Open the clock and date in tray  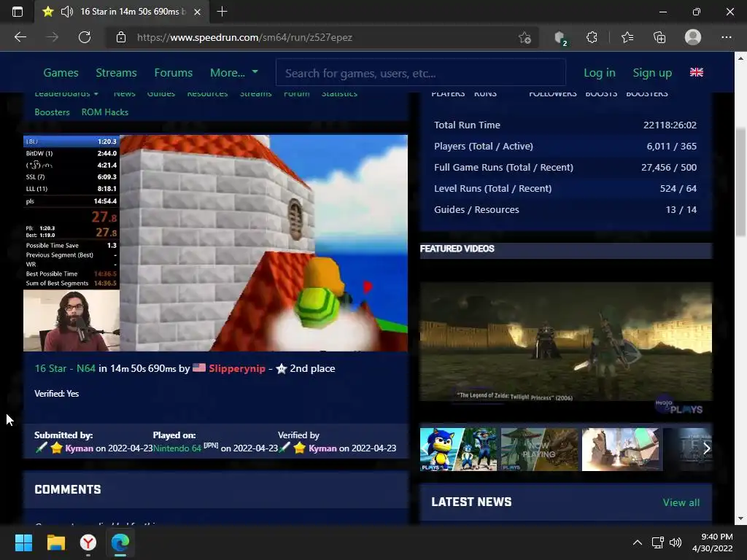(712, 542)
